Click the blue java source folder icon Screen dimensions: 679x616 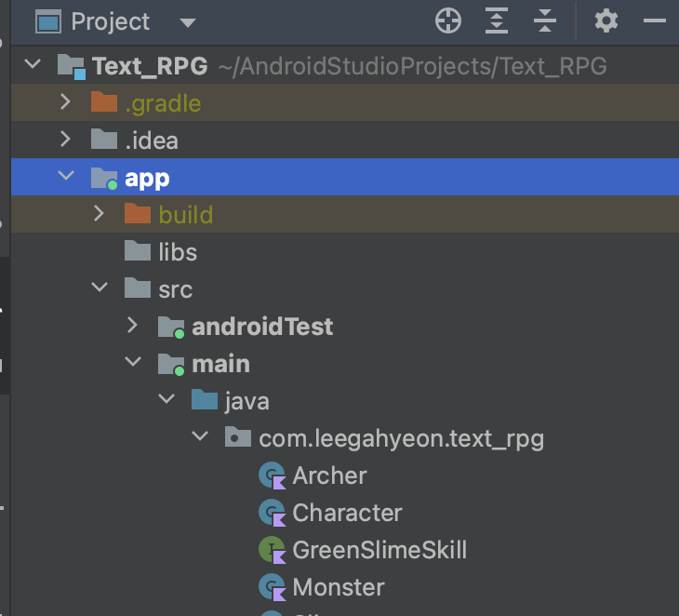click(205, 400)
